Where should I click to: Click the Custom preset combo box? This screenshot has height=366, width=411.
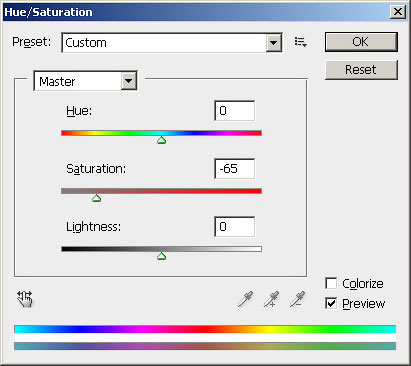(172, 43)
